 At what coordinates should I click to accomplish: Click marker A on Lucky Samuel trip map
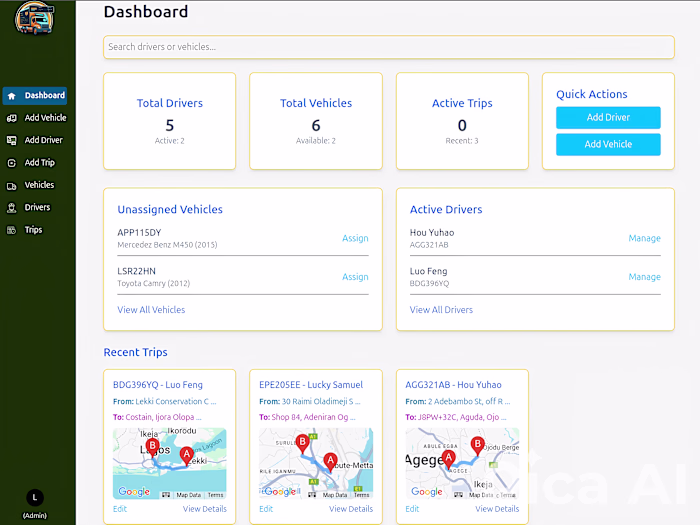click(x=330, y=461)
